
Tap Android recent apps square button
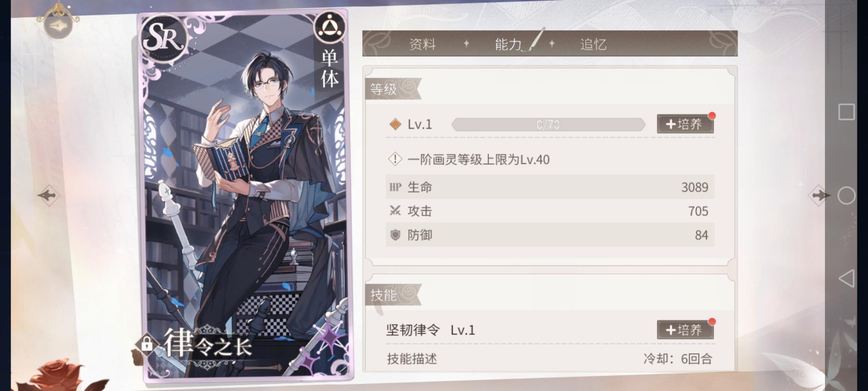click(846, 112)
